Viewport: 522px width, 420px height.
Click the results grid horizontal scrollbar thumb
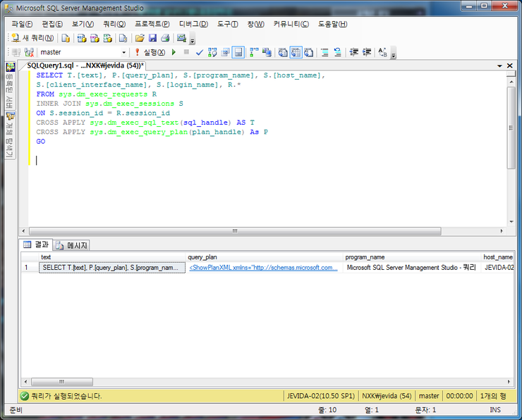tap(62, 382)
